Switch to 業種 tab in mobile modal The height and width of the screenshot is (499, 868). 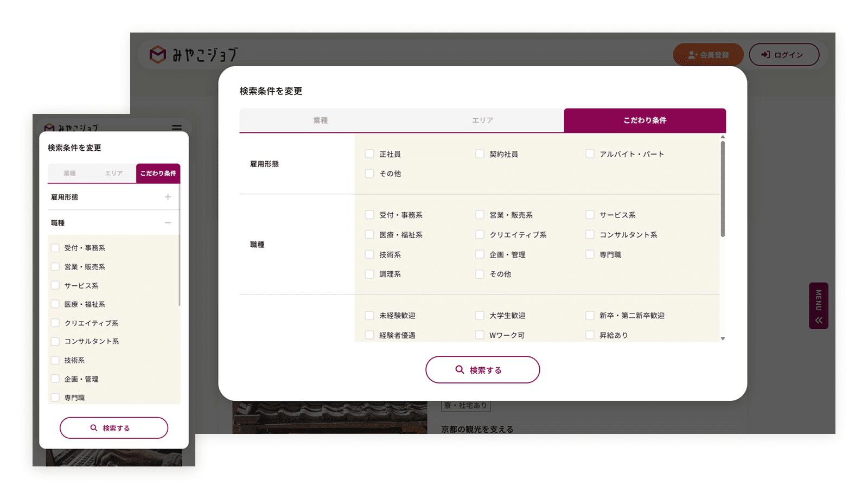point(69,174)
